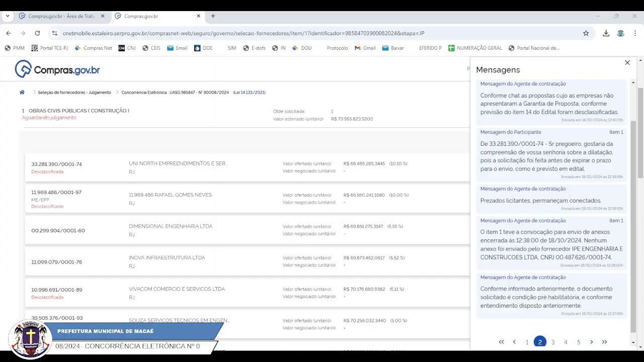
Task: Click value R$ 69.851.275,3147
Action: coord(363,226)
